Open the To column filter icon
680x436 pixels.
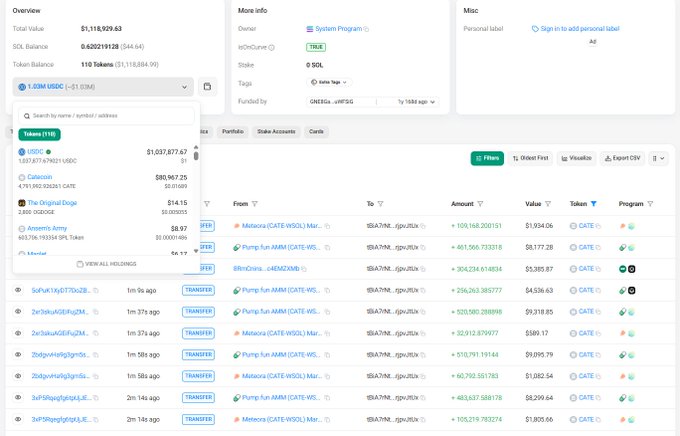click(380, 204)
